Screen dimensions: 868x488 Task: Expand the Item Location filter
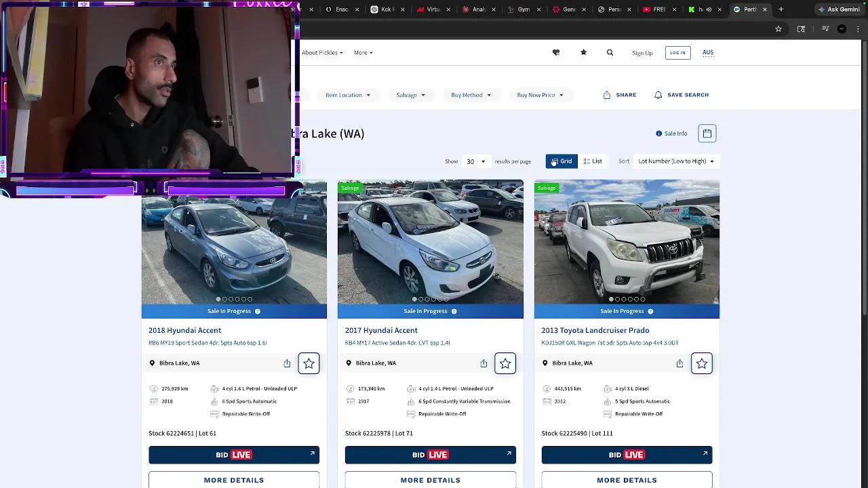[348, 95]
